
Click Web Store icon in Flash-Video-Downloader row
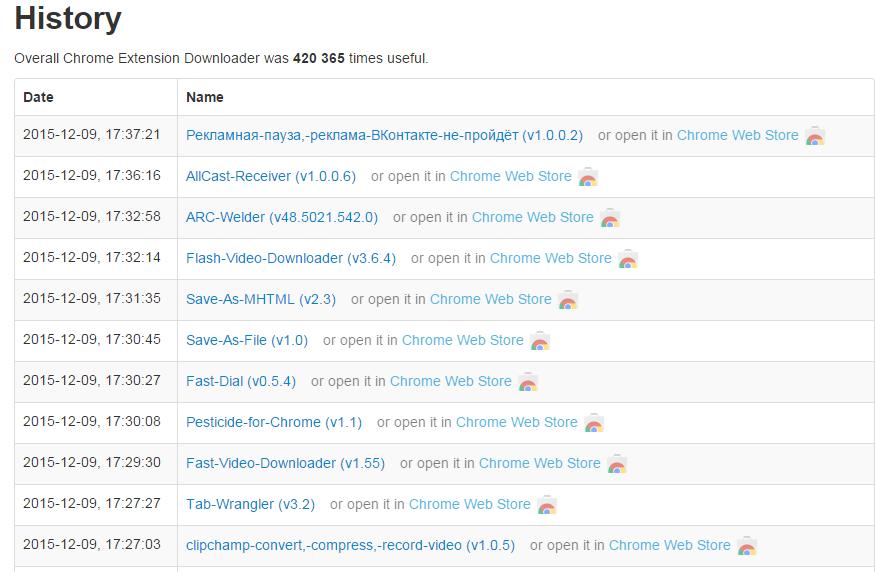(x=628, y=259)
